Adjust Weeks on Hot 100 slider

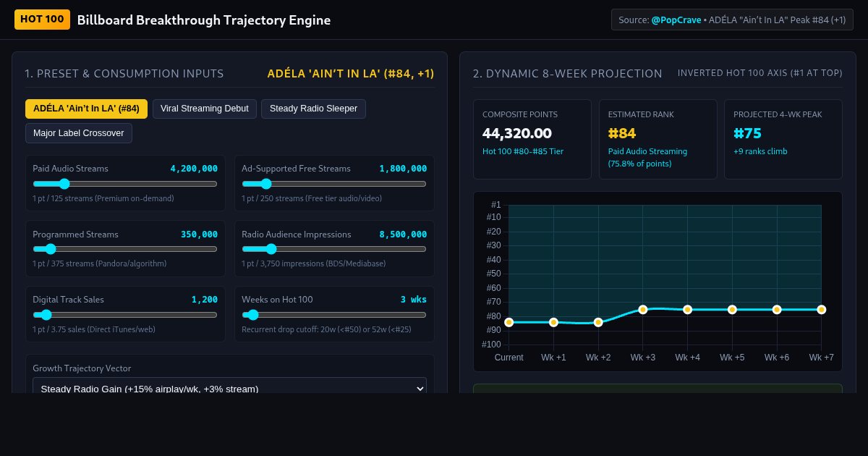[x=334, y=315]
